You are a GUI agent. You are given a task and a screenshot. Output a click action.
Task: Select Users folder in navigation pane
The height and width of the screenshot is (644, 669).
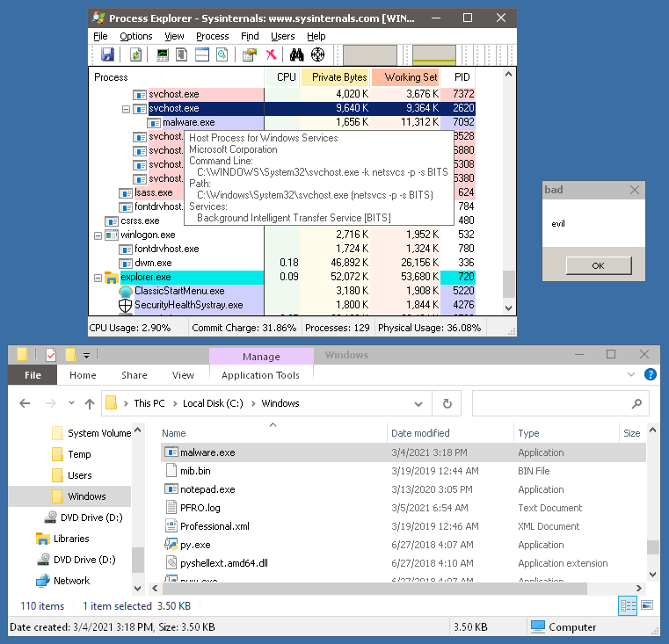(80, 475)
